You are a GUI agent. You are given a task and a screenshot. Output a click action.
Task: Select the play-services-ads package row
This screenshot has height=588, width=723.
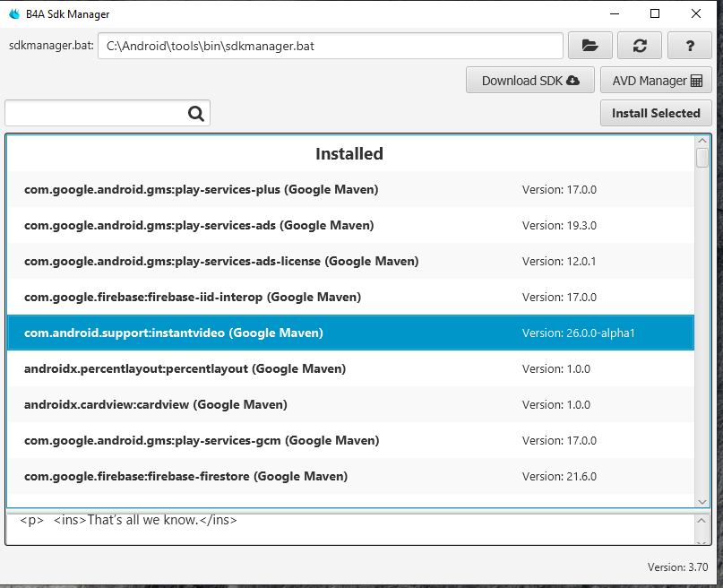click(x=349, y=225)
